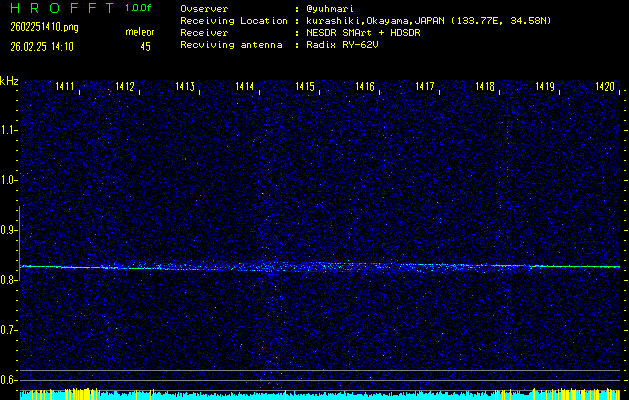This screenshot has height=400, width=629.
Task: Click the kHz axis unit label
Action: [x=9, y=81]
